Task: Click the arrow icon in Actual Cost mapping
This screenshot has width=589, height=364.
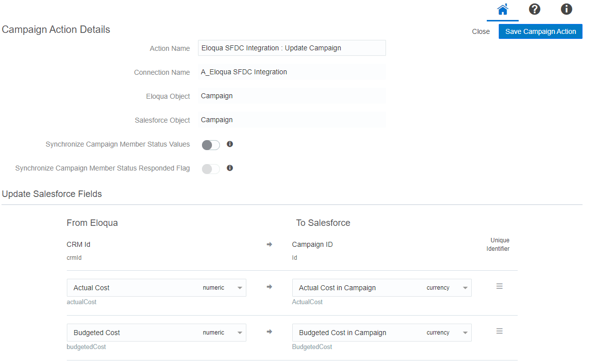Action: tap(269, 287)
